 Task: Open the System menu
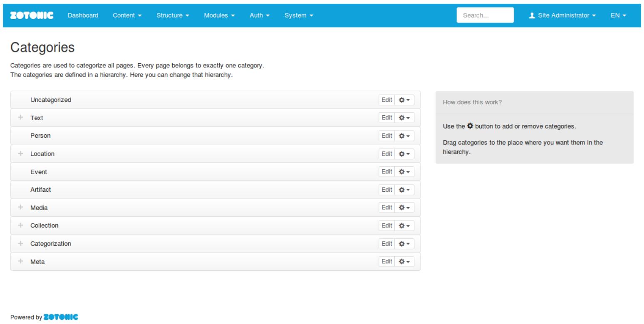(x=299, y=15)
